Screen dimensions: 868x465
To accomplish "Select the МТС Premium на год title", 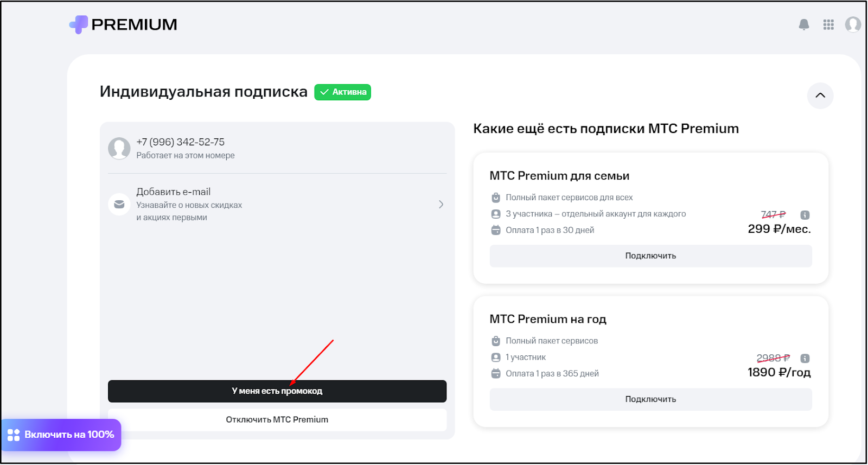I will coord(548,319).
